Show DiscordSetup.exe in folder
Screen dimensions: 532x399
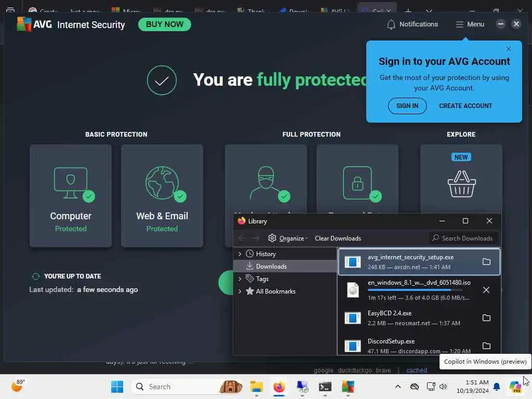click(486, 345)
